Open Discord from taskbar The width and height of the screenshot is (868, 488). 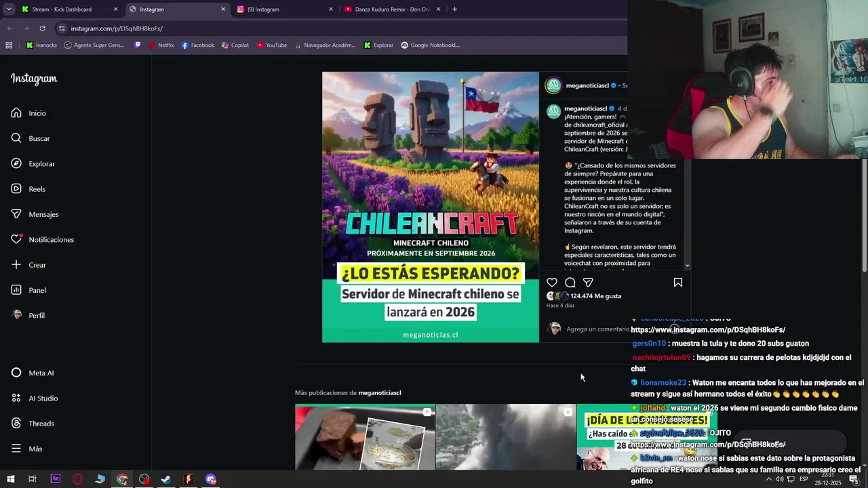210,479
